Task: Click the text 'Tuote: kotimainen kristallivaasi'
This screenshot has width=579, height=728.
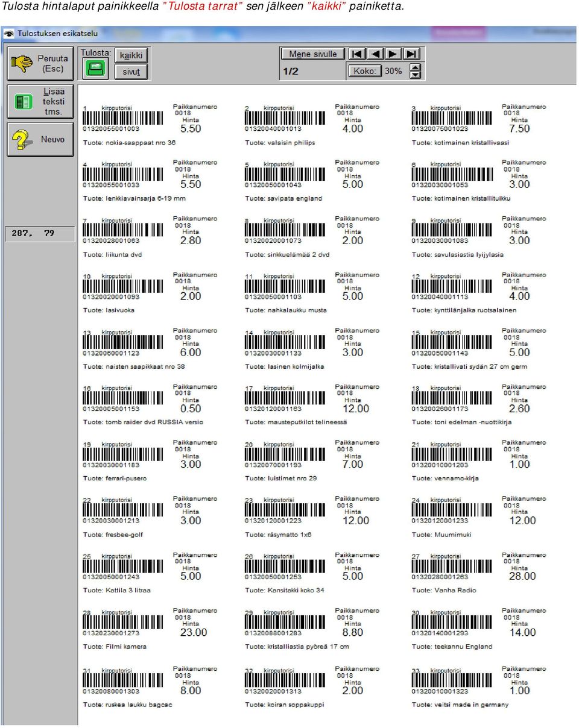Action: 460,143
